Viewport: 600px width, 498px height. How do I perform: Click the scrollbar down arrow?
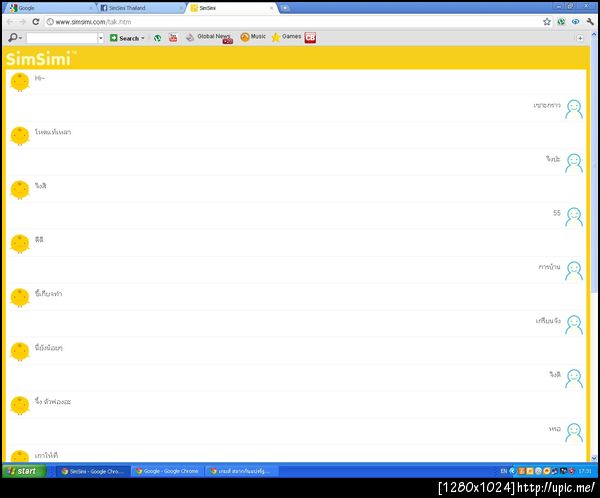[593, 458]
